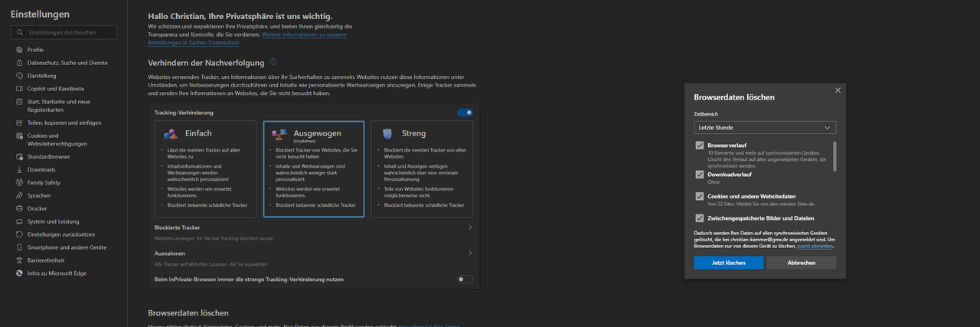
Task: Uncheck Zwischengespeicherte Bilder und Dateien checkbox
Action: (x=700, y=218)
